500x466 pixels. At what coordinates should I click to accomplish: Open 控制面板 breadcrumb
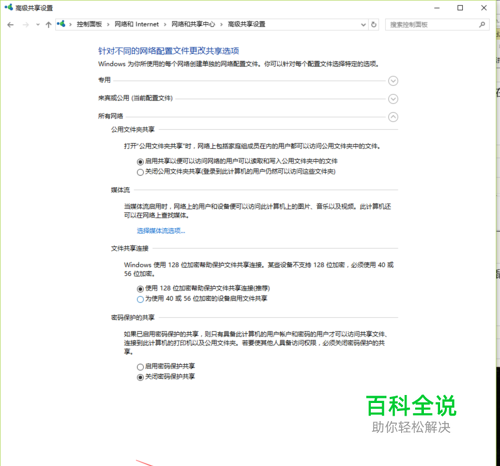point(89,24)
